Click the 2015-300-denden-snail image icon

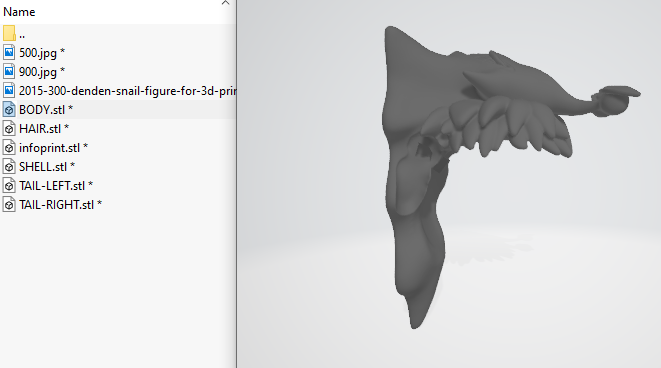tap(9, 91)
